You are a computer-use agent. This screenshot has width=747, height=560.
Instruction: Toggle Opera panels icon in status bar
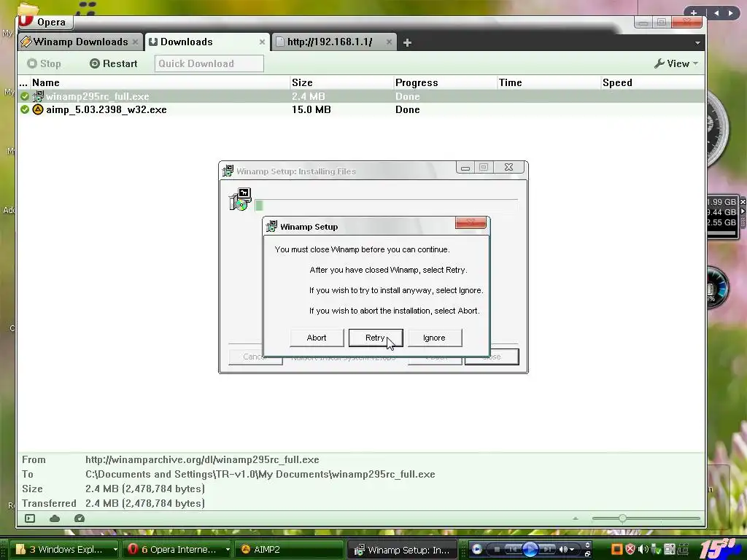click(x=30, y=518)
